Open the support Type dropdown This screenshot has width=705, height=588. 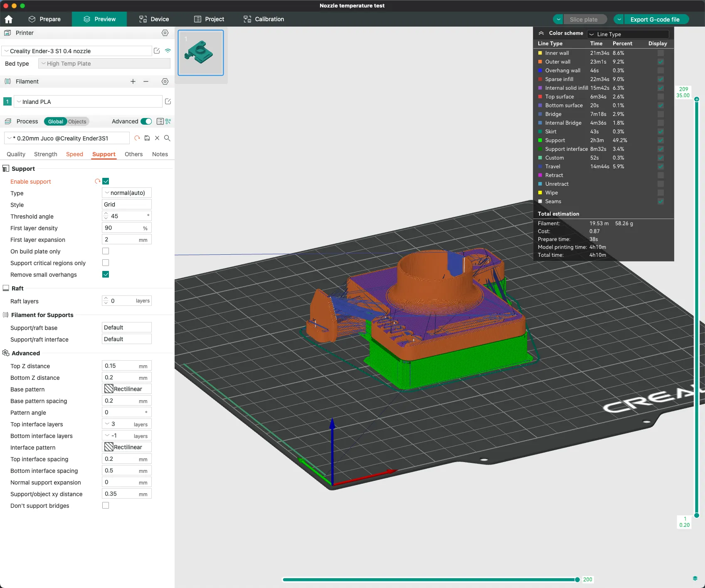coord(127,193)
